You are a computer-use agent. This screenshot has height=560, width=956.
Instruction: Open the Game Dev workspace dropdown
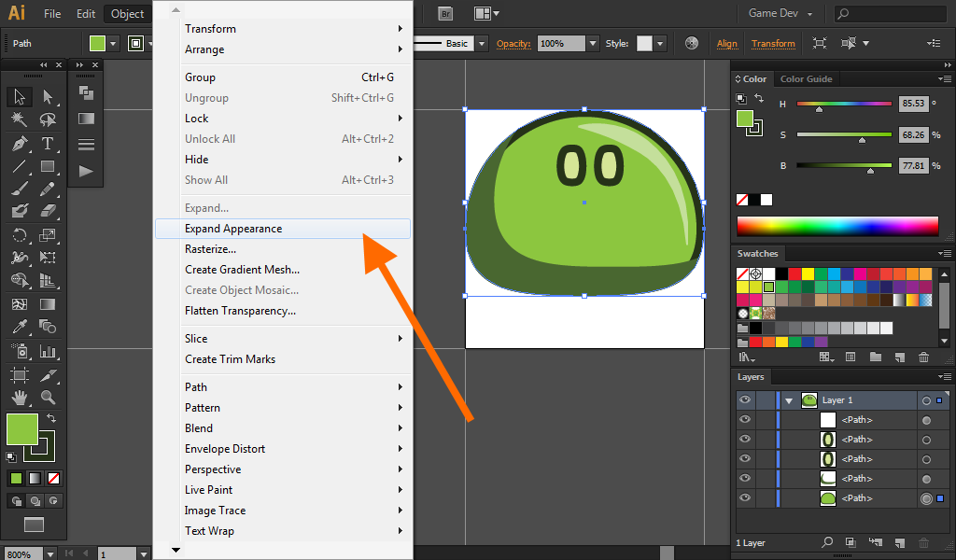[780, 14]
